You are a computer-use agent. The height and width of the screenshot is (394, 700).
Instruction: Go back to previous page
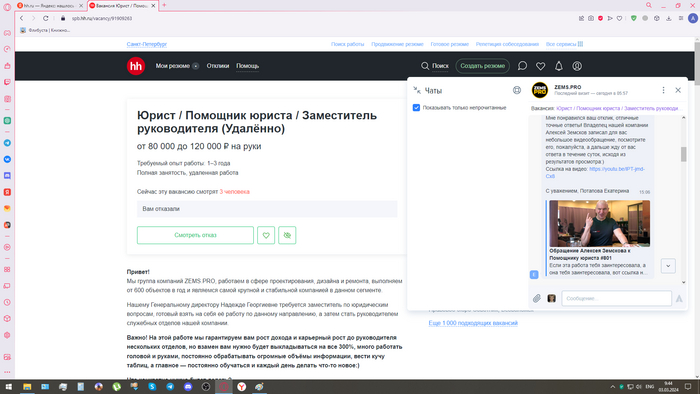pos(21,18)
